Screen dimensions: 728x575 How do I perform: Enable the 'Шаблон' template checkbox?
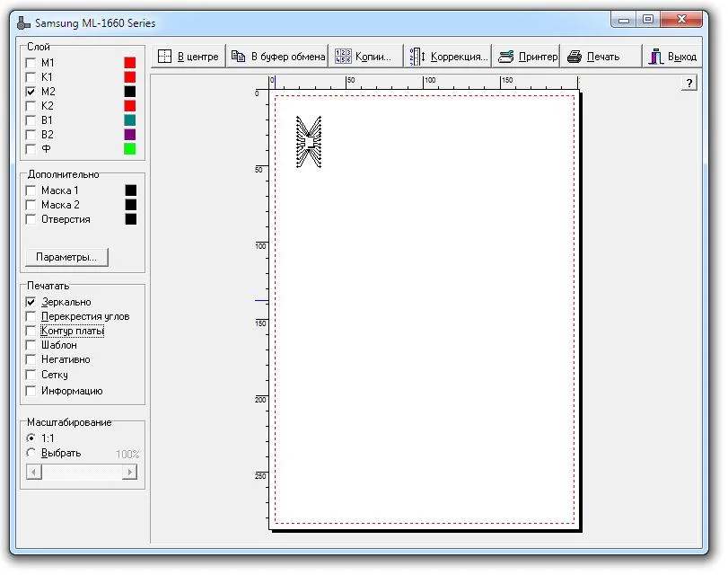click(x=31, y=345)
